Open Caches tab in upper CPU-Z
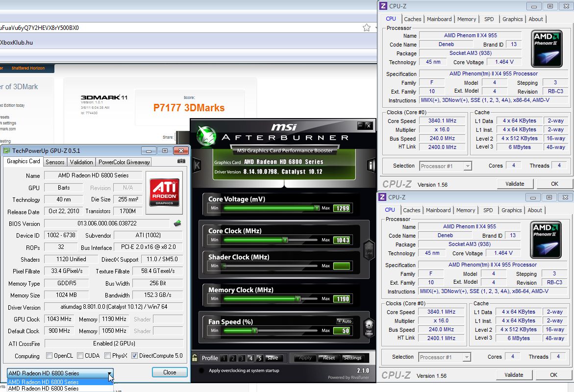Screen dimensions: 574x392 point(413,19)
